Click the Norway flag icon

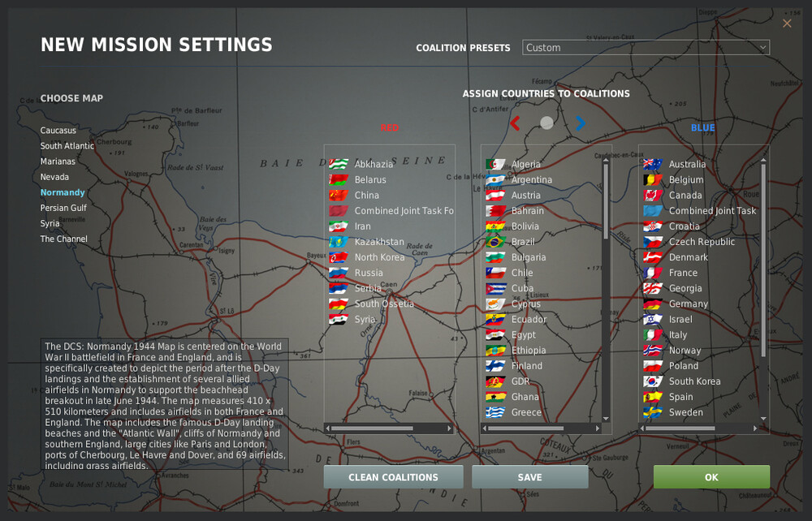tap(653, 351)
